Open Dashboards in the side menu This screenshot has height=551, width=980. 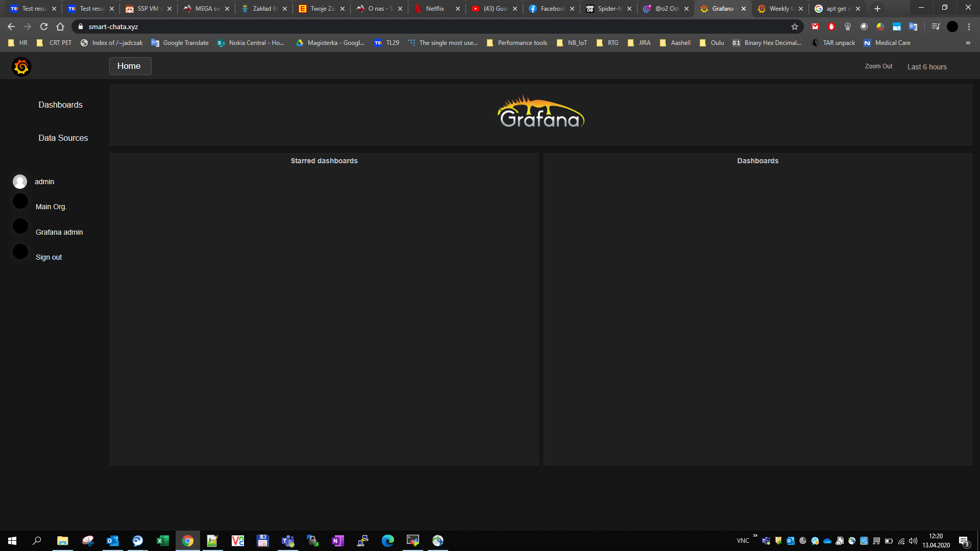coord(60,105)
